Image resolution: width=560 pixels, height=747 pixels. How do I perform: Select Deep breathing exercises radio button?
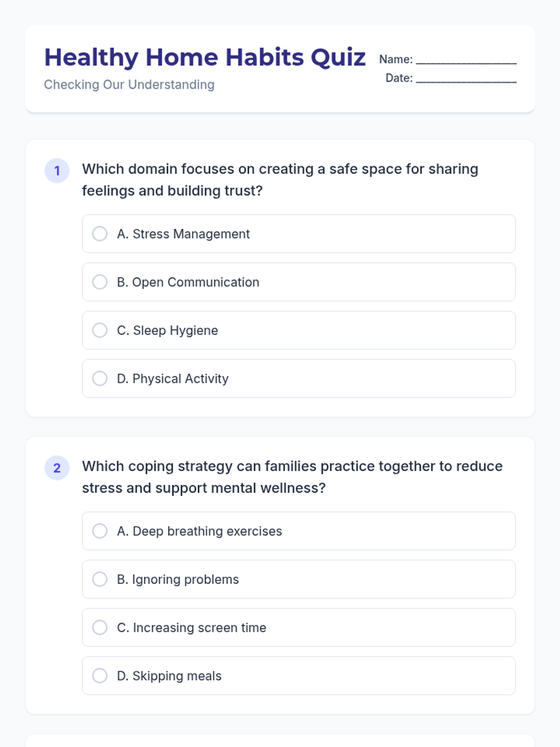click(x=99, y=531)
